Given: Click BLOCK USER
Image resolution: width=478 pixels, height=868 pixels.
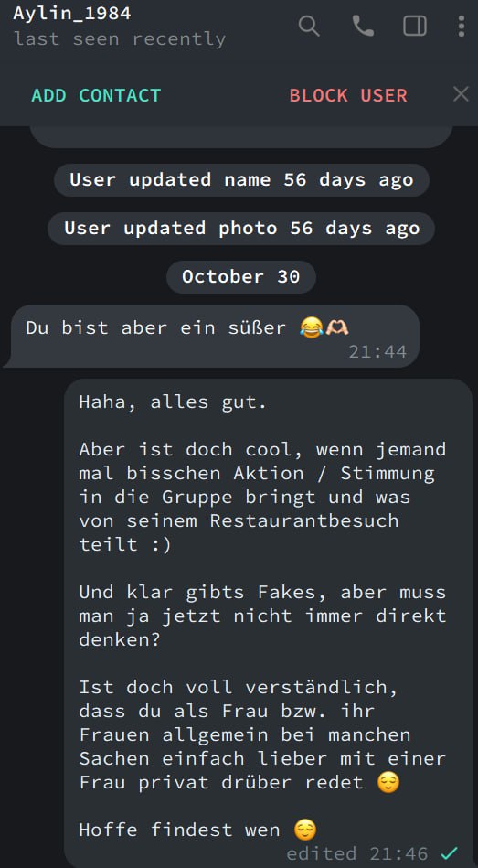Looking at the screenshot, I should pos(348,95).
